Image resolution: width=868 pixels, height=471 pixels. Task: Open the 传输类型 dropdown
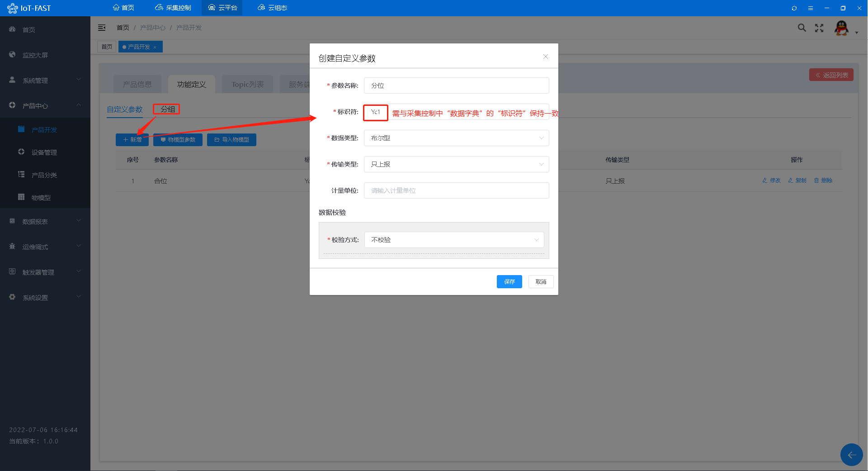[457, 164]
